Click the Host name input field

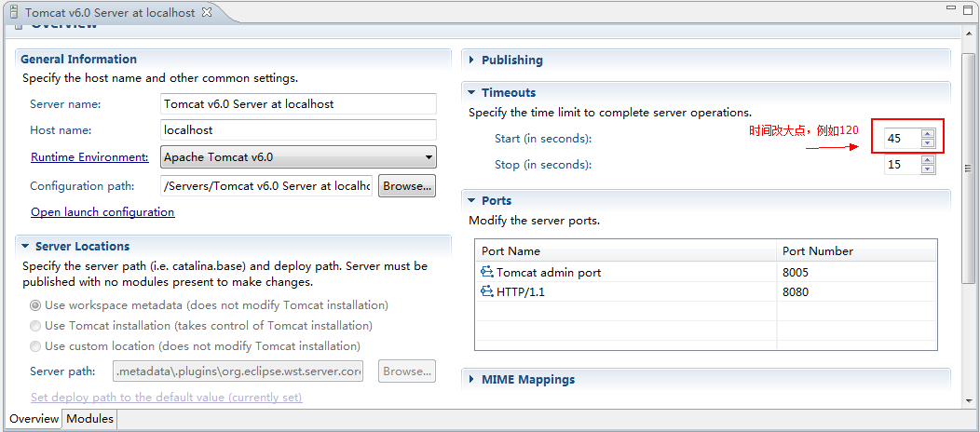pyautogui.click(x=298, y=130)
